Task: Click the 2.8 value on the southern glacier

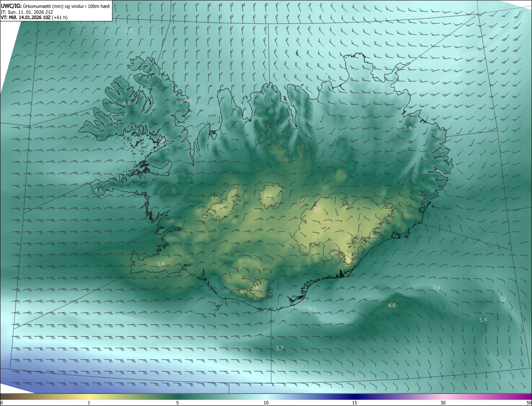Action: point(255,288)
